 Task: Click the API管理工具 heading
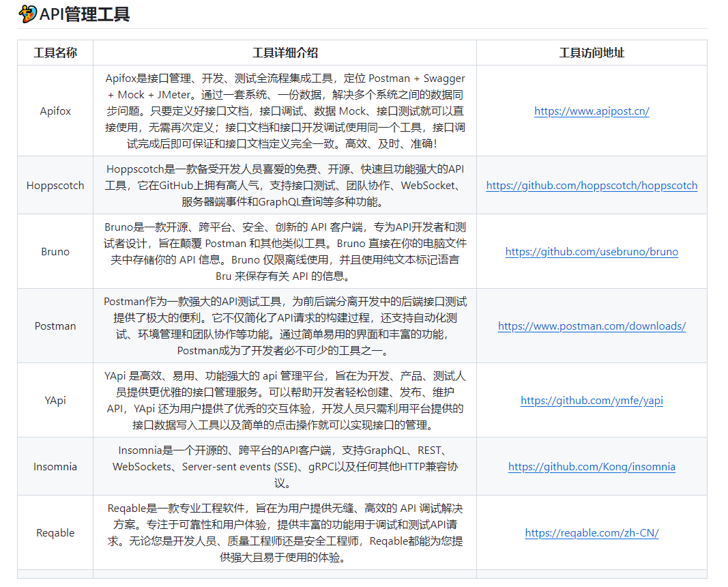(x=85, y=14)
